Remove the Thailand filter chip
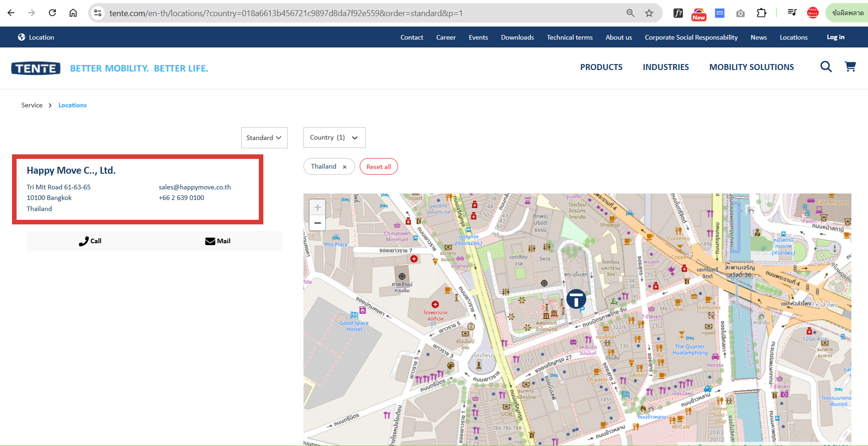 point(345,167)
